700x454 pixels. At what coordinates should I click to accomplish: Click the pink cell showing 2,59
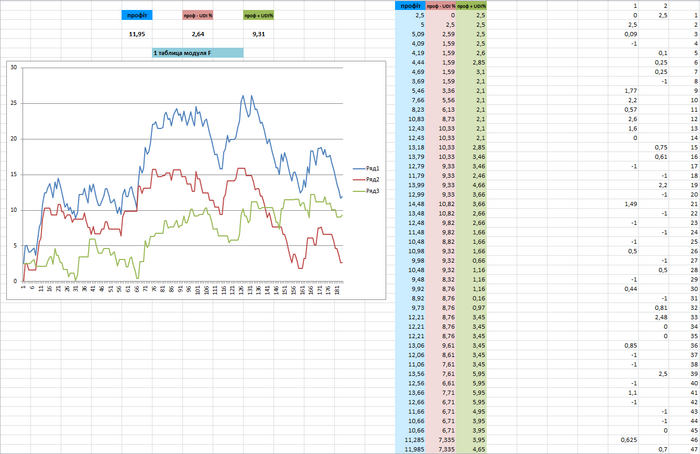point(441,34)
